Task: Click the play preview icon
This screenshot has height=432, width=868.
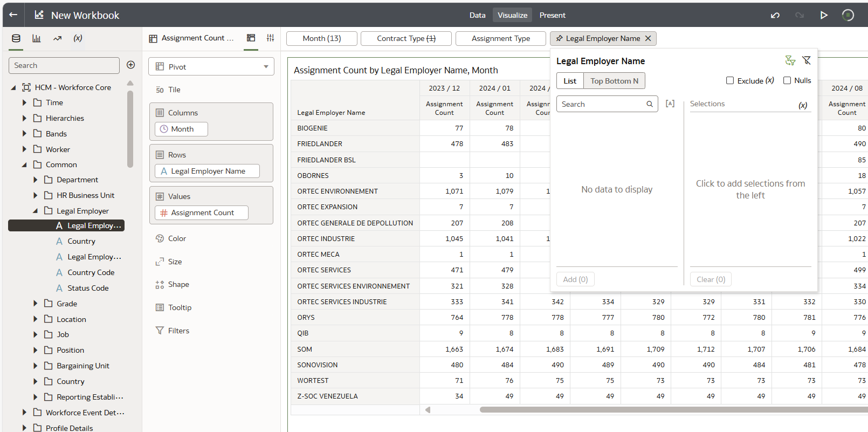Action: coord(824,15)
